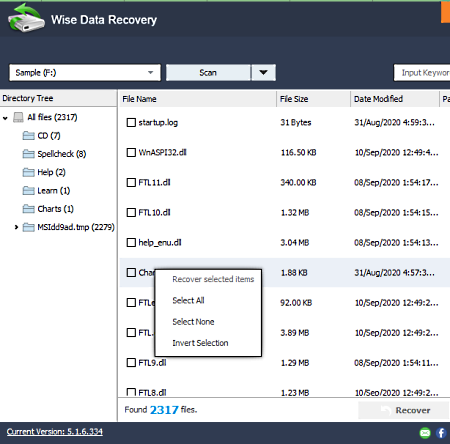Screen dimensions: 450x444
Task: Click the FTL10.dll file name
Action: [x=154, y=212]
